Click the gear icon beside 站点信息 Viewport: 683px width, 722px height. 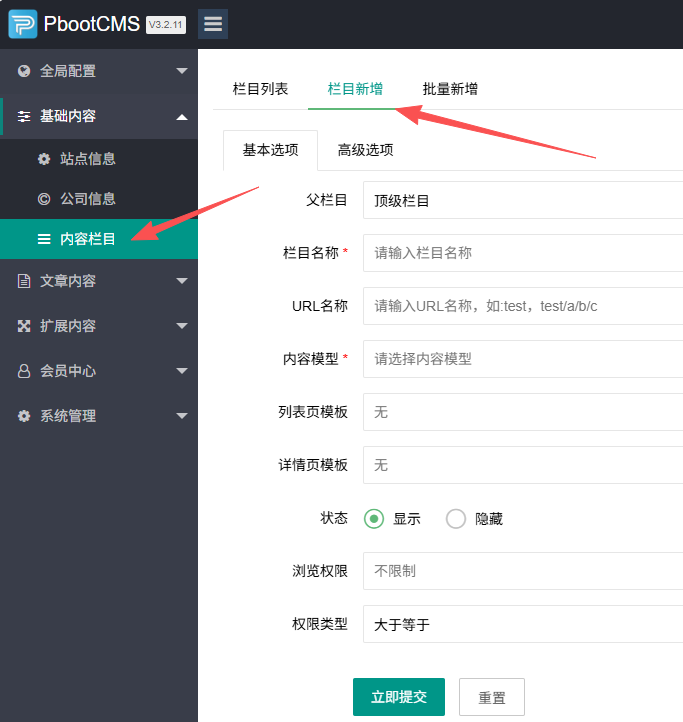pos(44,159)
